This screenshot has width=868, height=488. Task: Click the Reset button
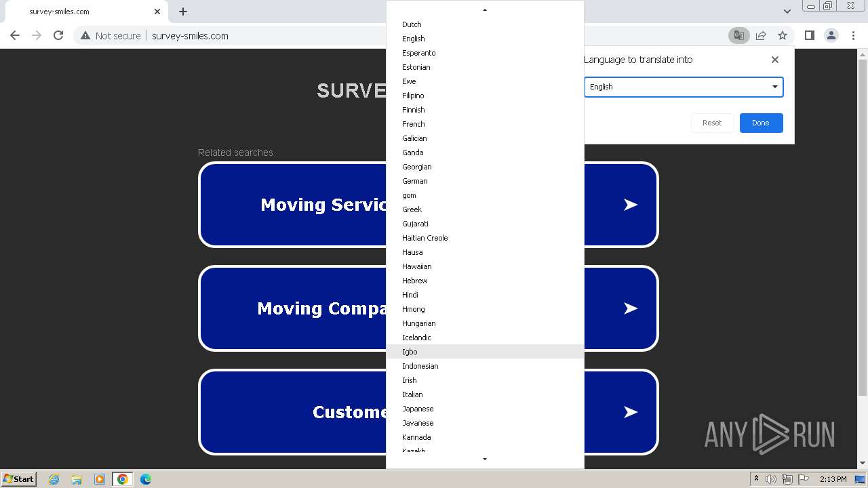coord(712,123)
